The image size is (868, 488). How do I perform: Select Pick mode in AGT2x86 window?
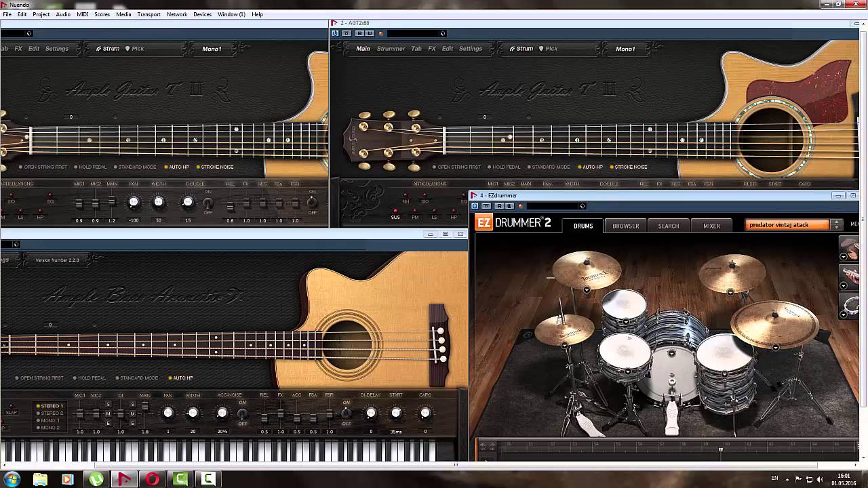549,49
